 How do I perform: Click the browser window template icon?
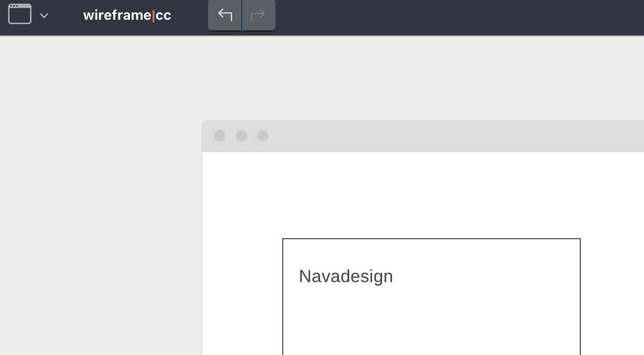[19, 14]
